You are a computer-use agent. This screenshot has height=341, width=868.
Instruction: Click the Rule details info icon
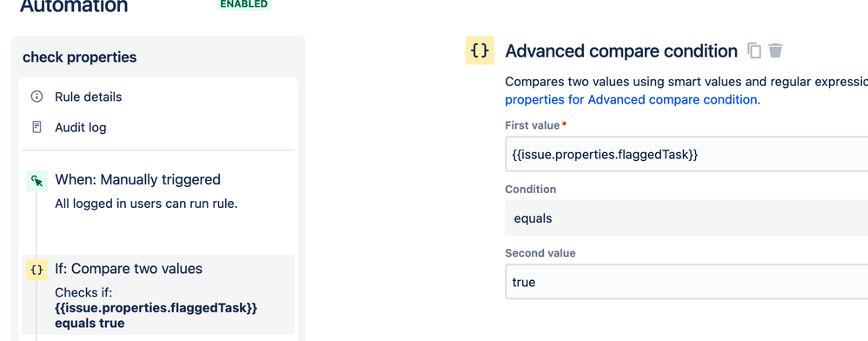(36, 97)
